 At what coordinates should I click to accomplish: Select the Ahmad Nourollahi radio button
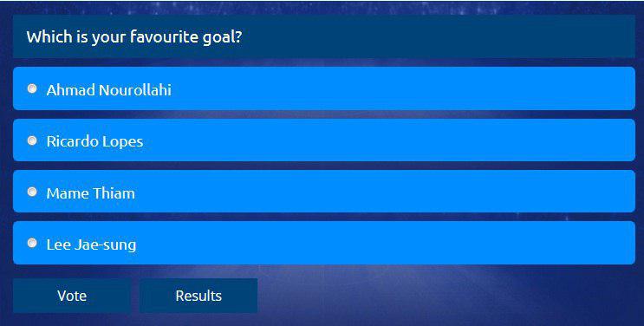click(32, 88)
